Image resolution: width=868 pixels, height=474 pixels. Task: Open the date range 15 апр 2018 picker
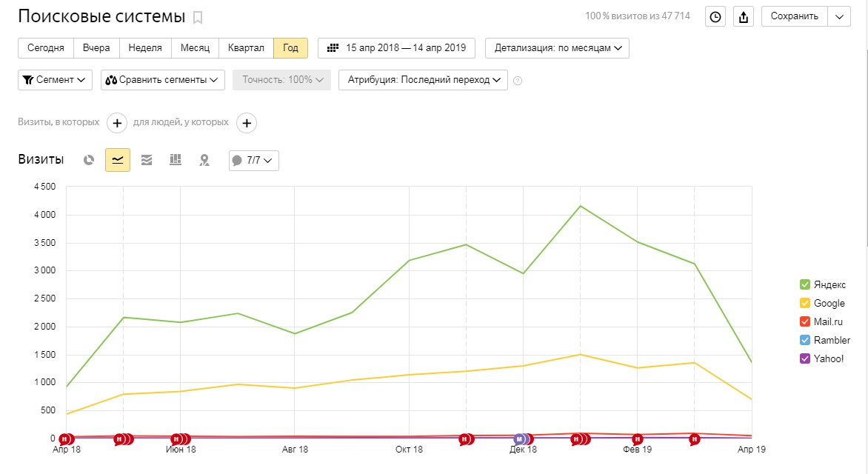tap(397, 48)
